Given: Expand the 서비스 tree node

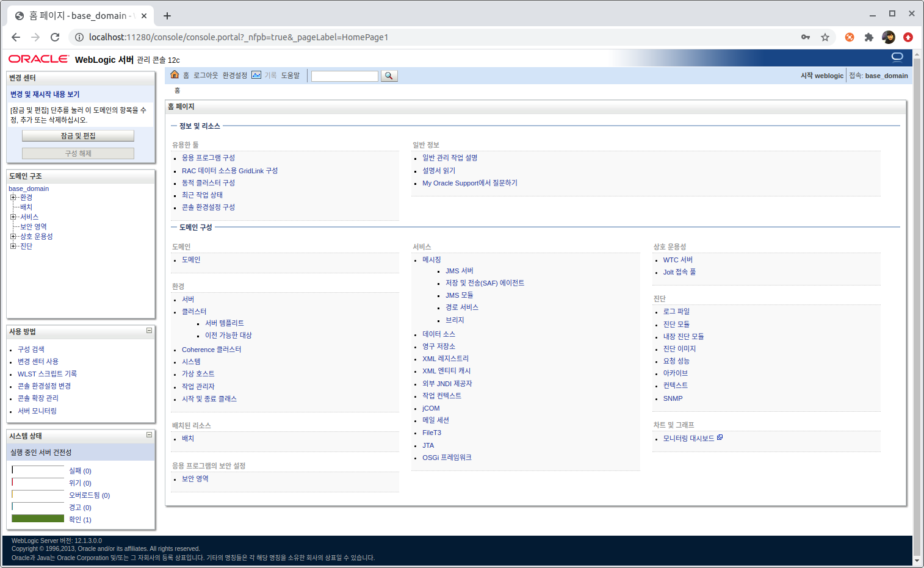Looking at the screenshot, I should point(13,217).
